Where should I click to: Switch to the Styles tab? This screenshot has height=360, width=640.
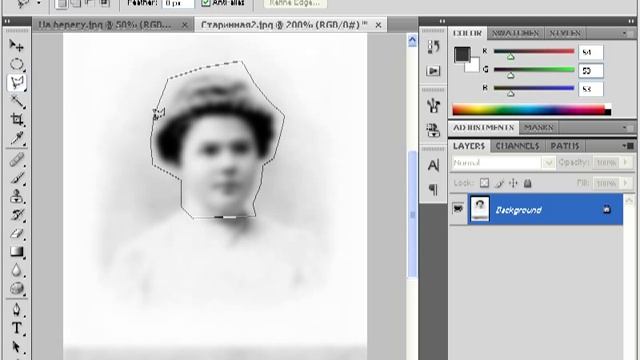(x=565, y=33)
